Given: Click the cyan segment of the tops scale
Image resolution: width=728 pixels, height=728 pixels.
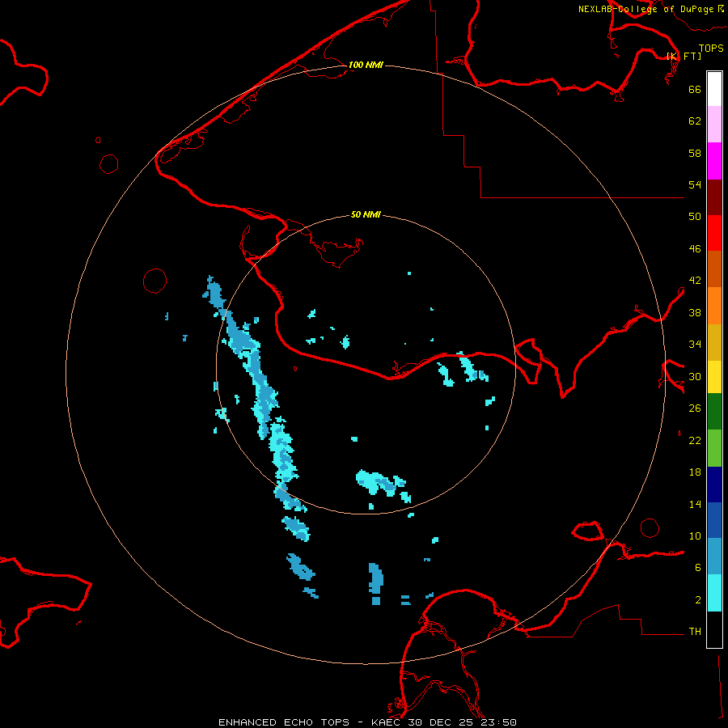Looking at the screenshot, I should click(x=714, y=593).
